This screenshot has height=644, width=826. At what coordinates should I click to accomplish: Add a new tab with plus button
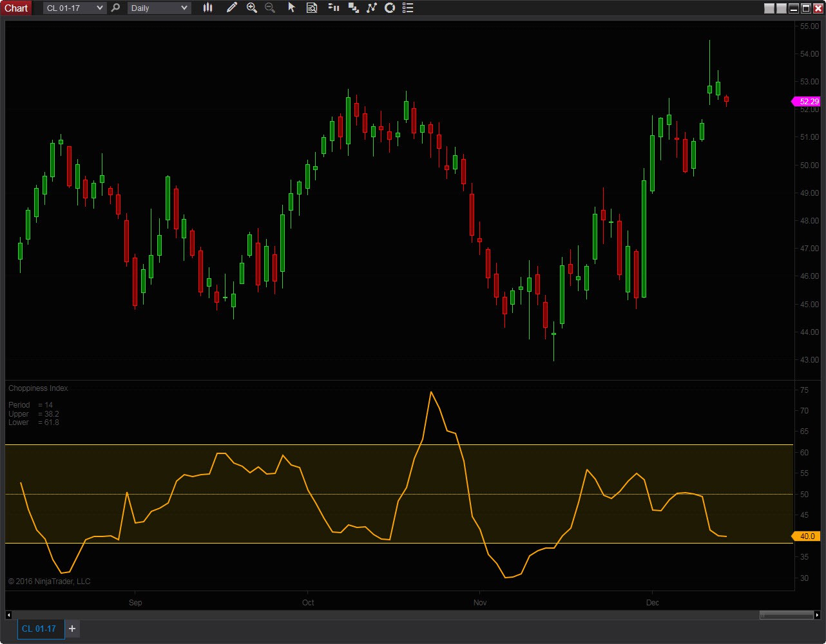tap(72, 629)
